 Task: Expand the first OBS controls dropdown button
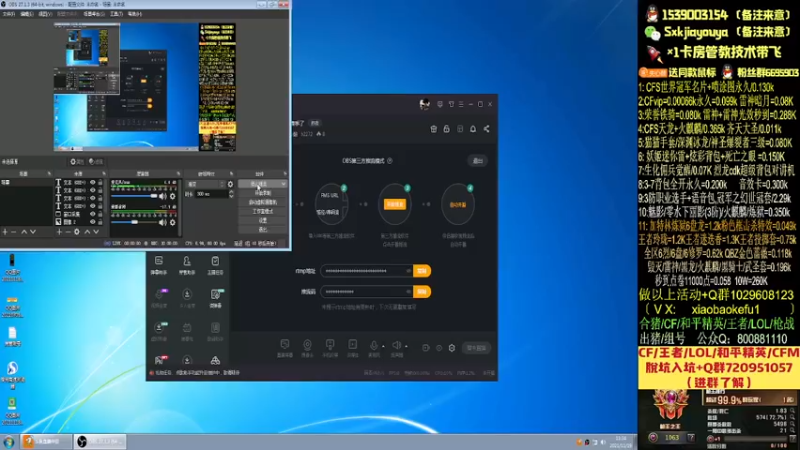pos(263,184)
